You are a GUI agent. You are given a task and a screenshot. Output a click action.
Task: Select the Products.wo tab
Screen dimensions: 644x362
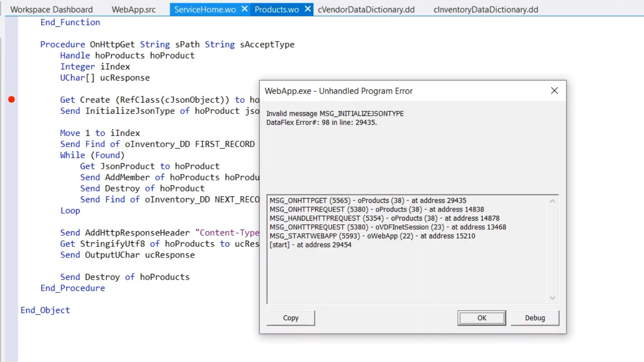276,9
